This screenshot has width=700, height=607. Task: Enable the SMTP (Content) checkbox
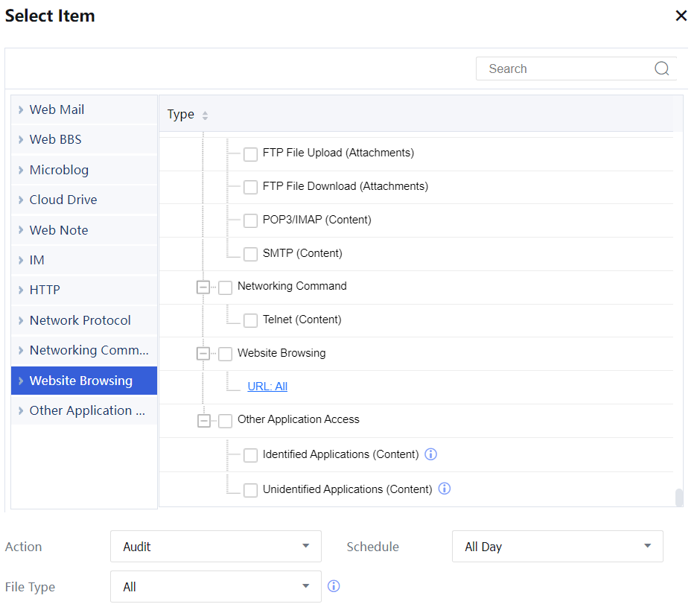pos(251,254)
